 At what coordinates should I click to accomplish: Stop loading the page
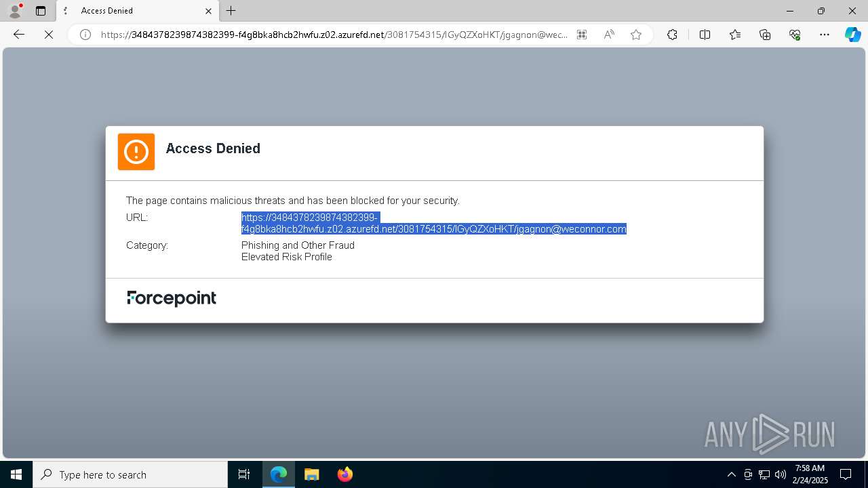[49, 35]
